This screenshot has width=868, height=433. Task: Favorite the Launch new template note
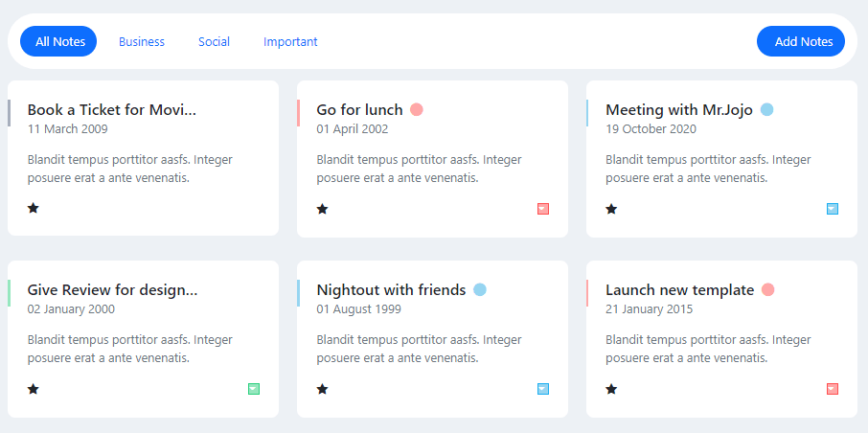[611, 388]
